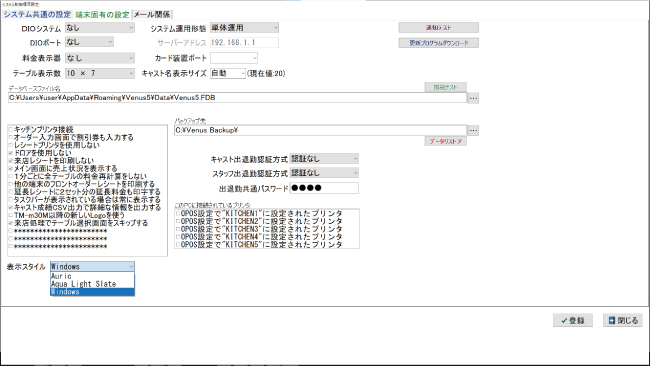The width and height of the screenshot is (650, 366).
Task: Click the 登録 button with checkmark
Action: 572,320
